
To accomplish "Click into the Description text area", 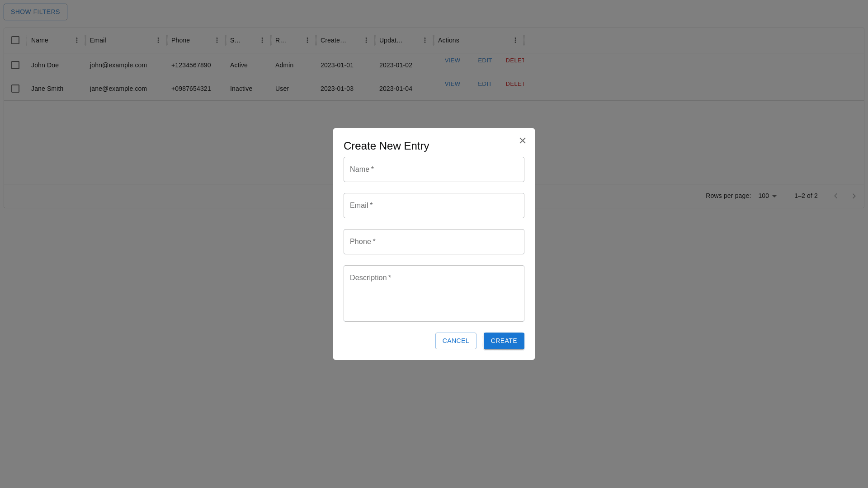I will point(434,294).
